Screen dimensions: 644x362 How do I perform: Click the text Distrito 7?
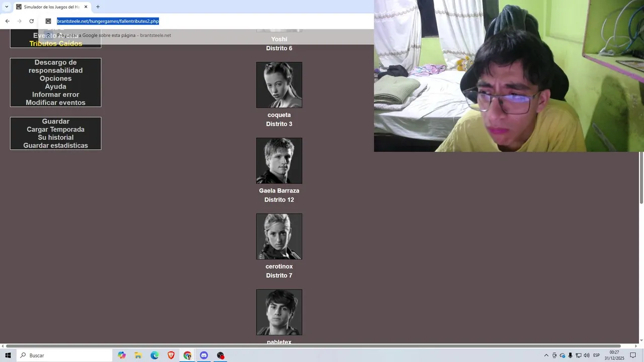tap(279, 276)
